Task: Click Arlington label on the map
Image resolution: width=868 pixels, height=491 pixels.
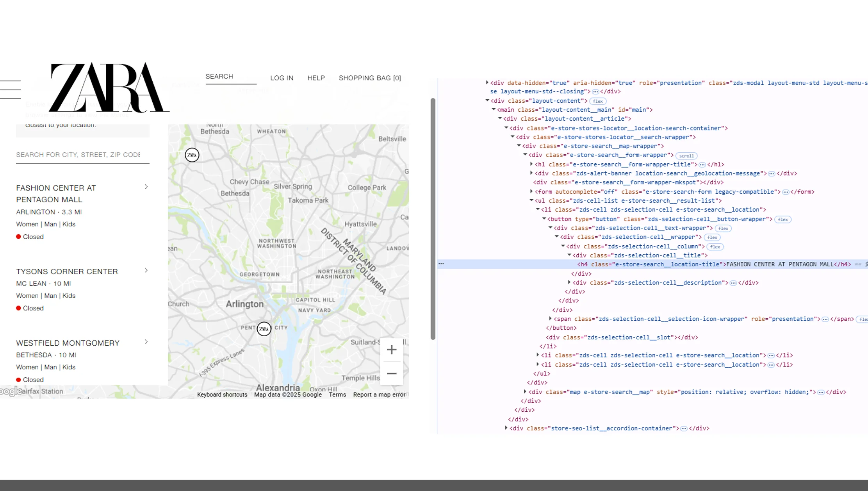Action: pyautogui.click(x=245, y=304)
